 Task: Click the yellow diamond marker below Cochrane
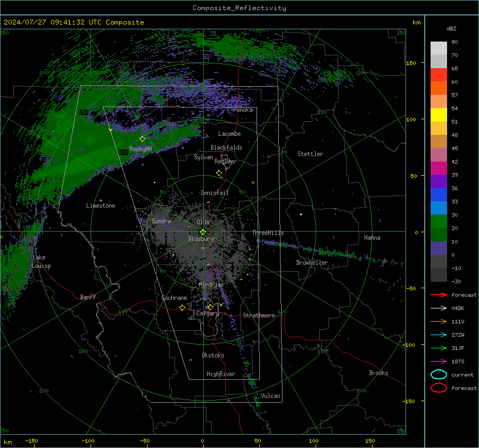[183, 308]
